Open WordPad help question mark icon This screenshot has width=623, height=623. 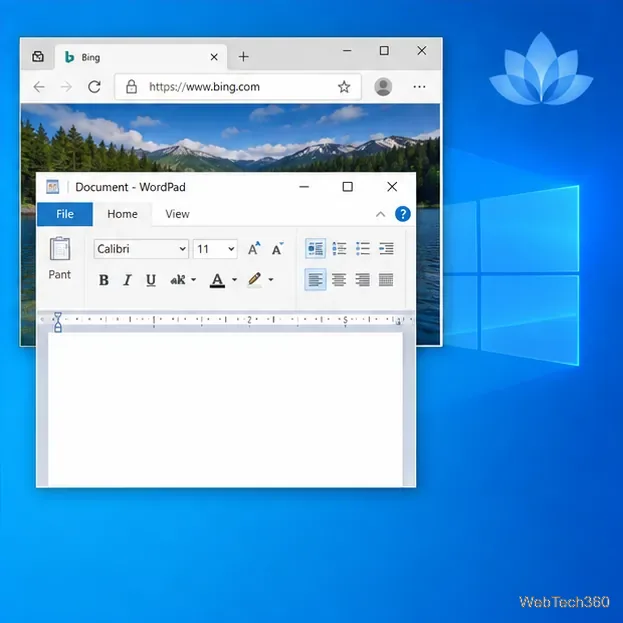(402, 214)
